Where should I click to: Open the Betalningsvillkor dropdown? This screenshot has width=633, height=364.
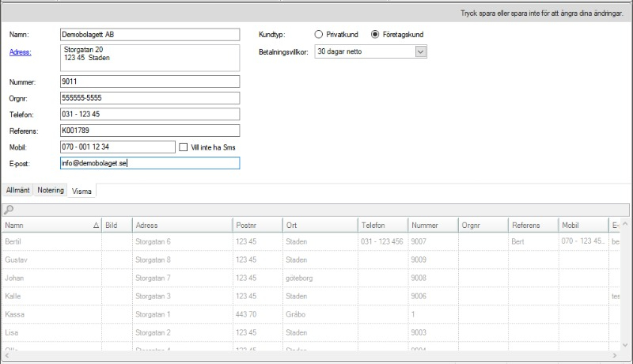click(x=421, y=51)
